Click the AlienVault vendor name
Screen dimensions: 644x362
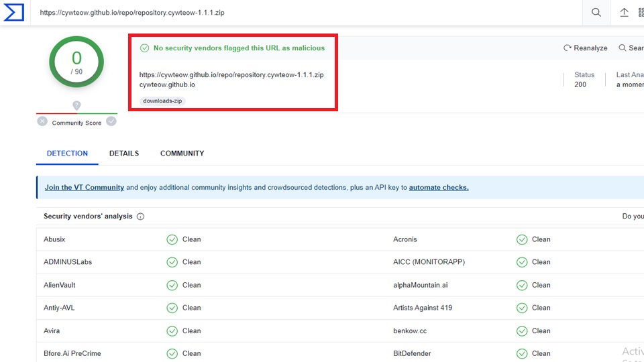(x=60, y=285)
